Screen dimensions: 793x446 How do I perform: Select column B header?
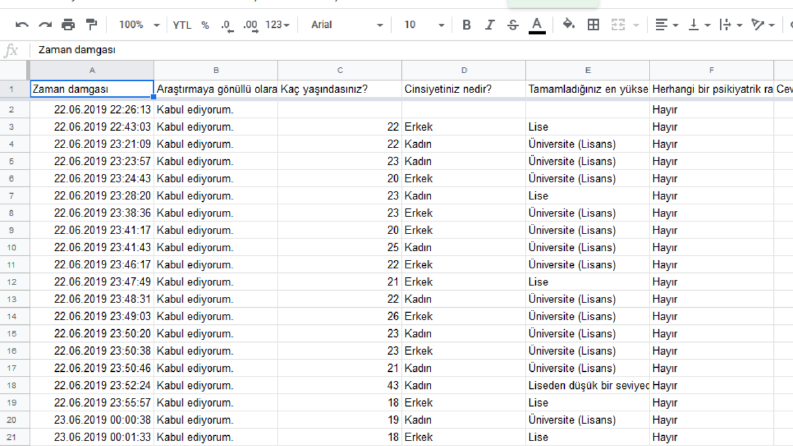click(x=216, y=70)
